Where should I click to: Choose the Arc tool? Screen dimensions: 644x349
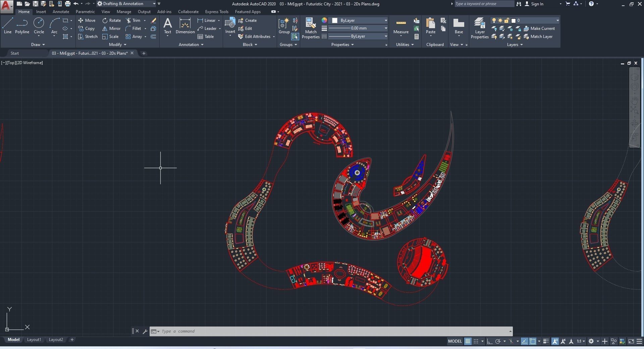(54, 26)
